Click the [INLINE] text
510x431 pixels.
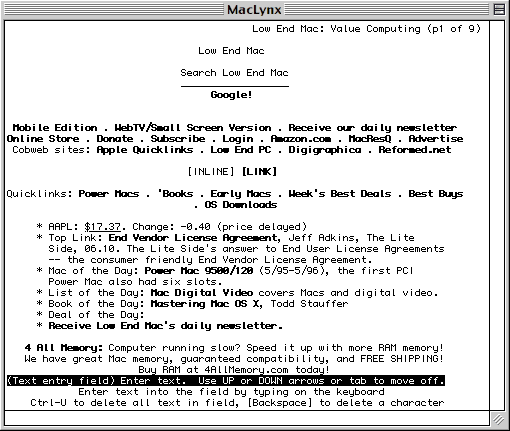tap(211, 172)
